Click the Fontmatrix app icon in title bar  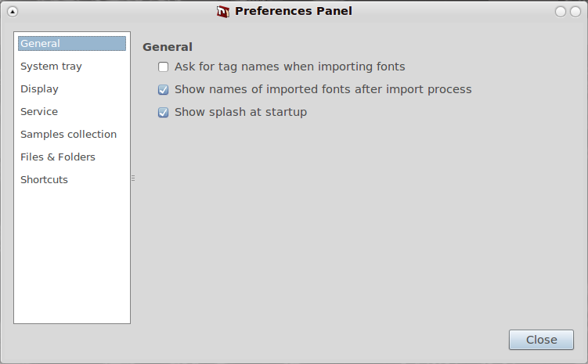222,12
